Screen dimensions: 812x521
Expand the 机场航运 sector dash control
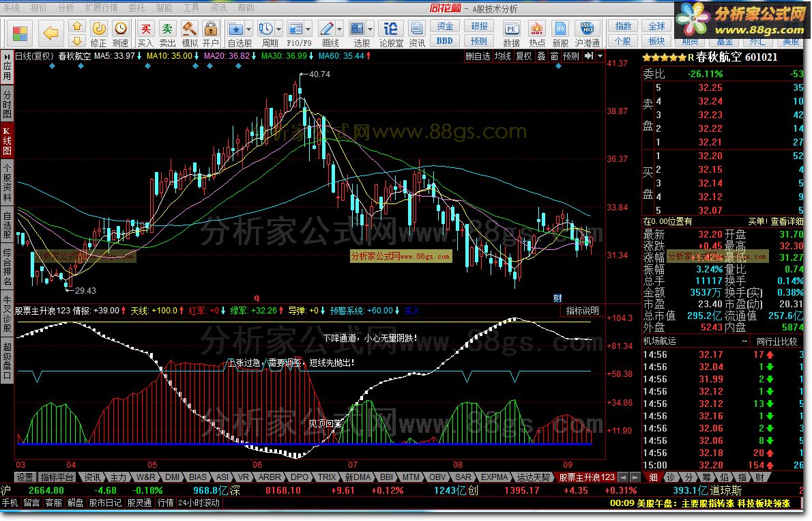click(x=744, y=341)
